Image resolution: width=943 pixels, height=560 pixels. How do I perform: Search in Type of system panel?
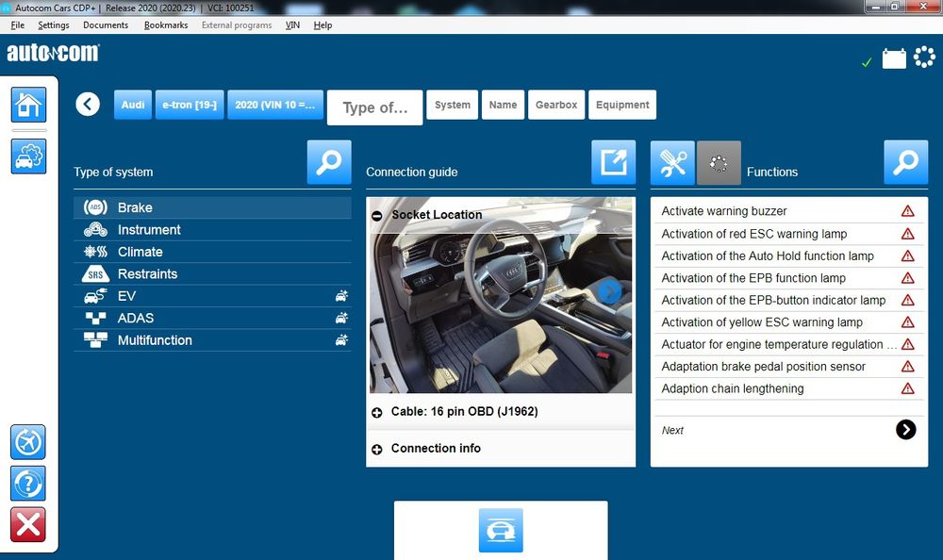click(x=329, y=162)
